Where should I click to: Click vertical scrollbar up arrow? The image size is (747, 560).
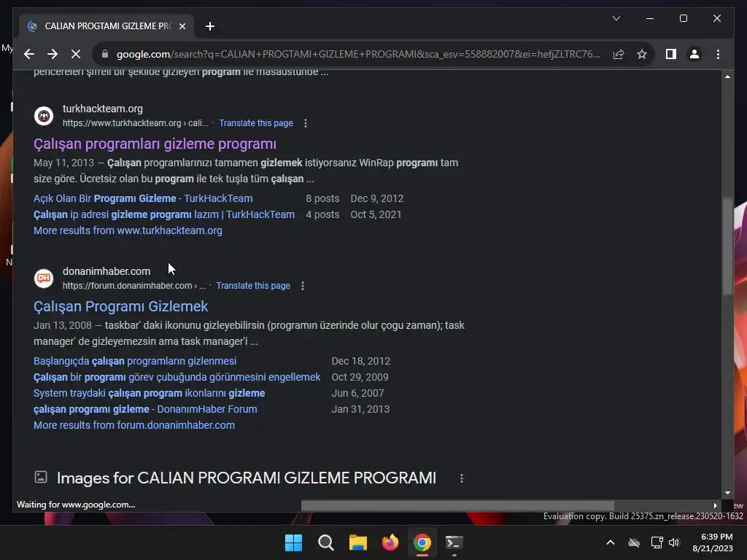pyautogui.click(x=727, y=77)
